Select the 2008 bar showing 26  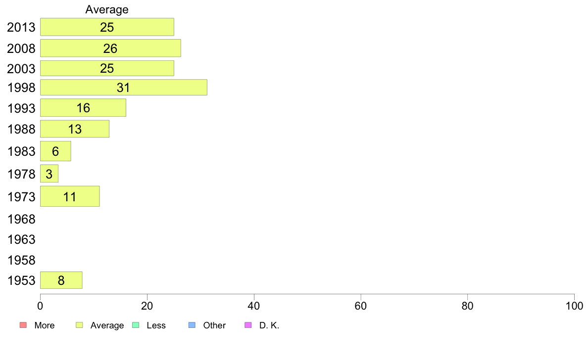pos(111,48)
